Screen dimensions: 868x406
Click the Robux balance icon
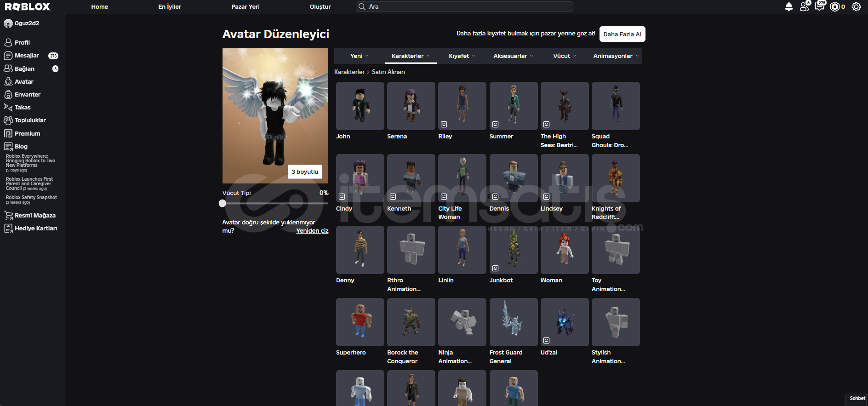(x=835, y=6)
